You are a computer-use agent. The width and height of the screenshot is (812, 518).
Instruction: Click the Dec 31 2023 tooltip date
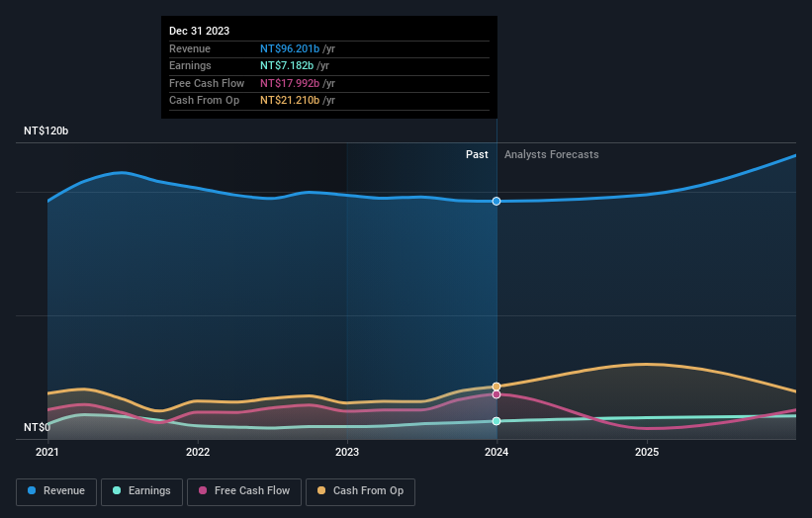(x=200, y=31)
